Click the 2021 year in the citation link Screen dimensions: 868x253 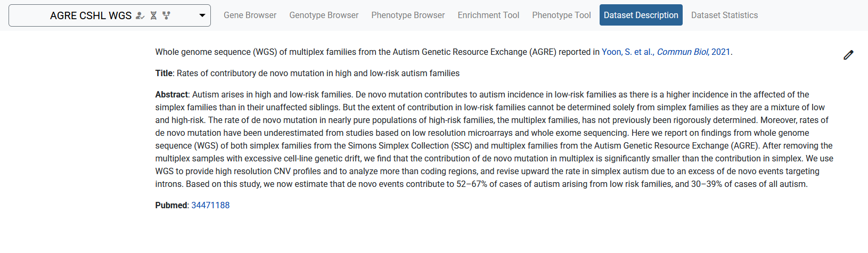(720, 52)
